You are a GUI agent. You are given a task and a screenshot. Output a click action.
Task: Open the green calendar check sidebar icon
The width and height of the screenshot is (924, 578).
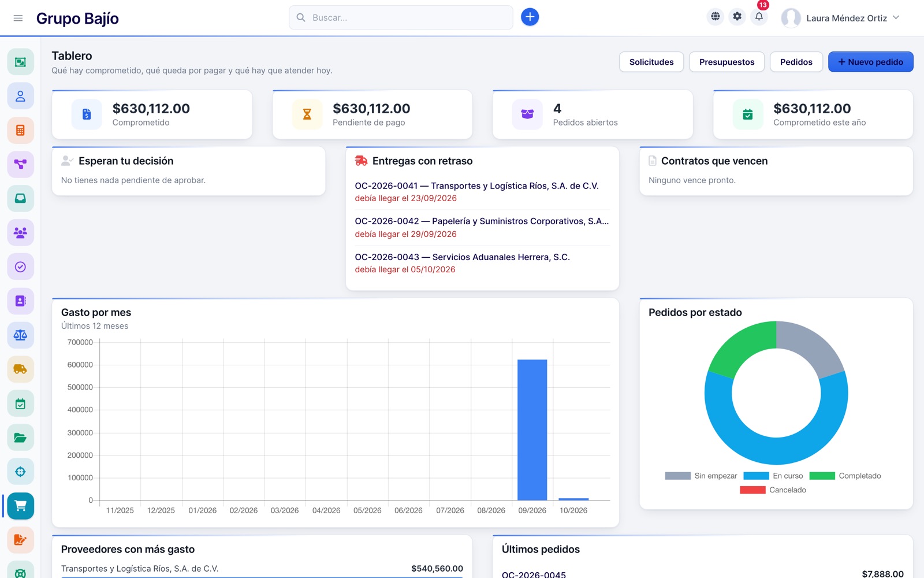coord(20,403)
